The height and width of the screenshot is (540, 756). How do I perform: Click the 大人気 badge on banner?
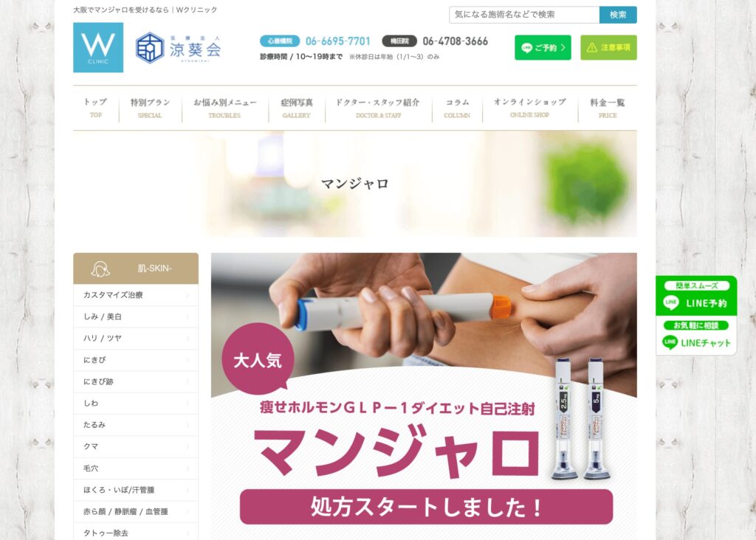tap(258, 360)
